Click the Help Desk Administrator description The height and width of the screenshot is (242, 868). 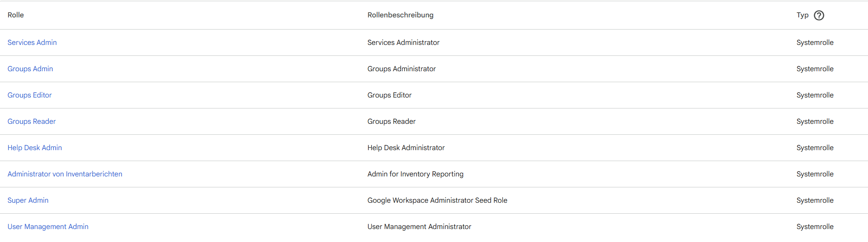click(406, 148)
